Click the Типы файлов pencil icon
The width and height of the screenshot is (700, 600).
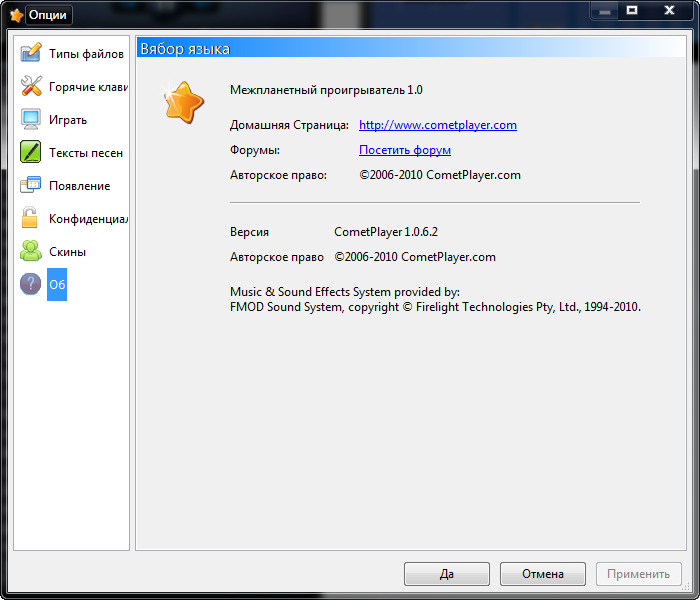coord(31,53)
